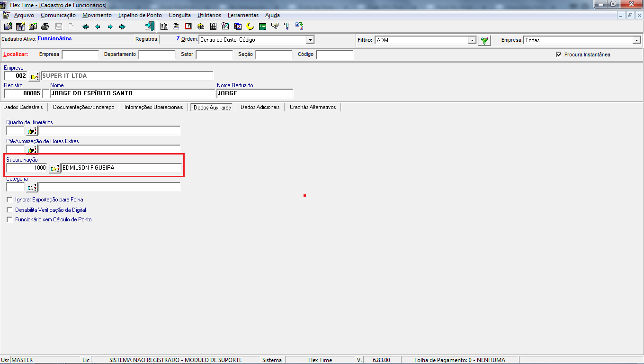Click the Localizar Seção field

tap(274, 55)
